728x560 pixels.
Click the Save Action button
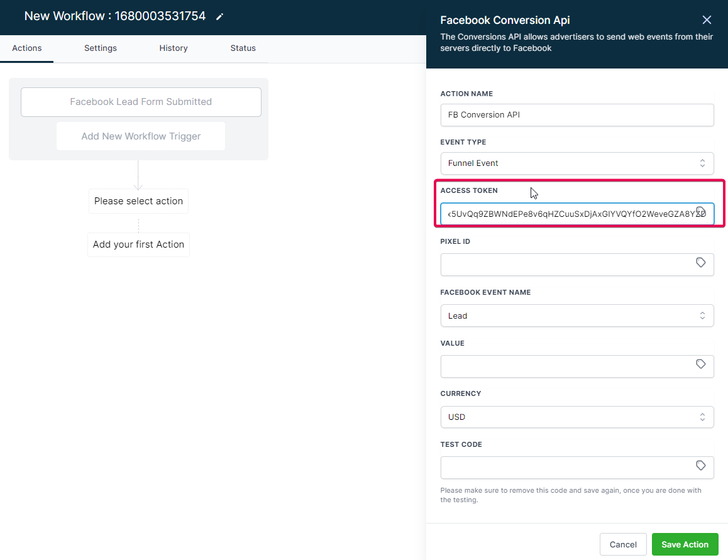(x=685, y=544)
